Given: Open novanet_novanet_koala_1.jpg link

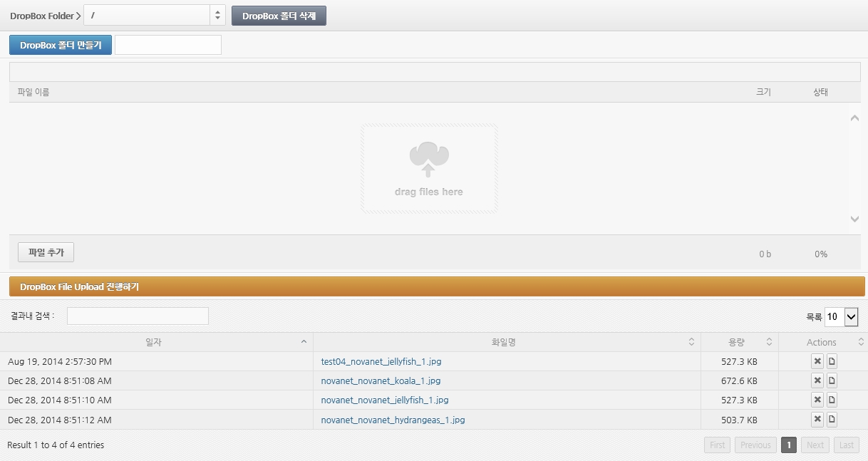Looking at the screenshot, I should point(381,380).
